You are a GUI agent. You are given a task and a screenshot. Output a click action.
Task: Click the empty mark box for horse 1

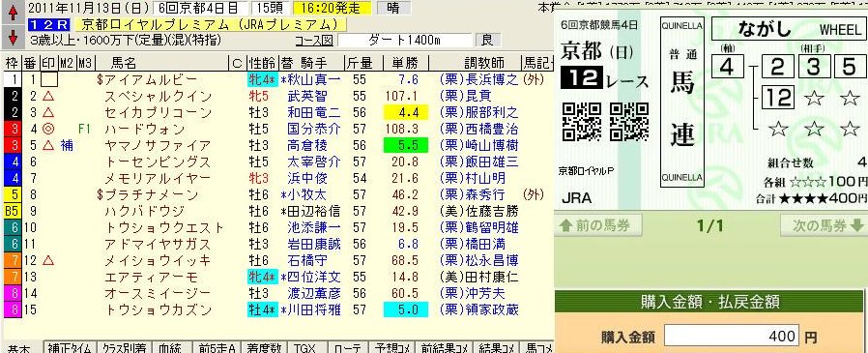[49, 80]
